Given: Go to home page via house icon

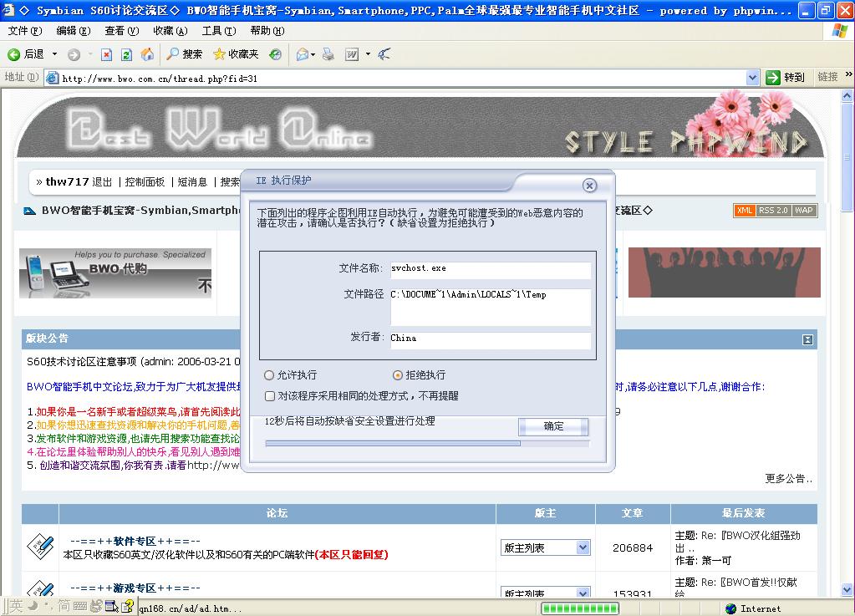Looking at the screenshot, I should [147, 54].
